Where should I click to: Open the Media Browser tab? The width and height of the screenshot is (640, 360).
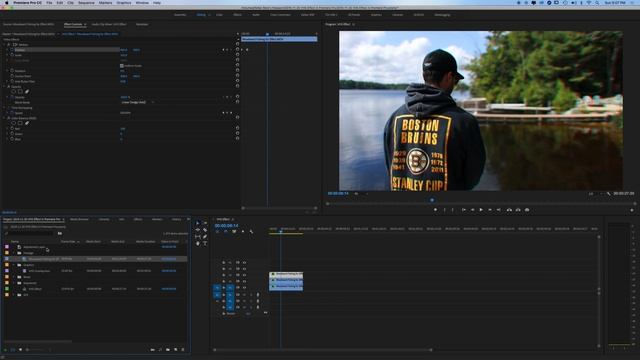pyautogui.click(x=79, y=219)
